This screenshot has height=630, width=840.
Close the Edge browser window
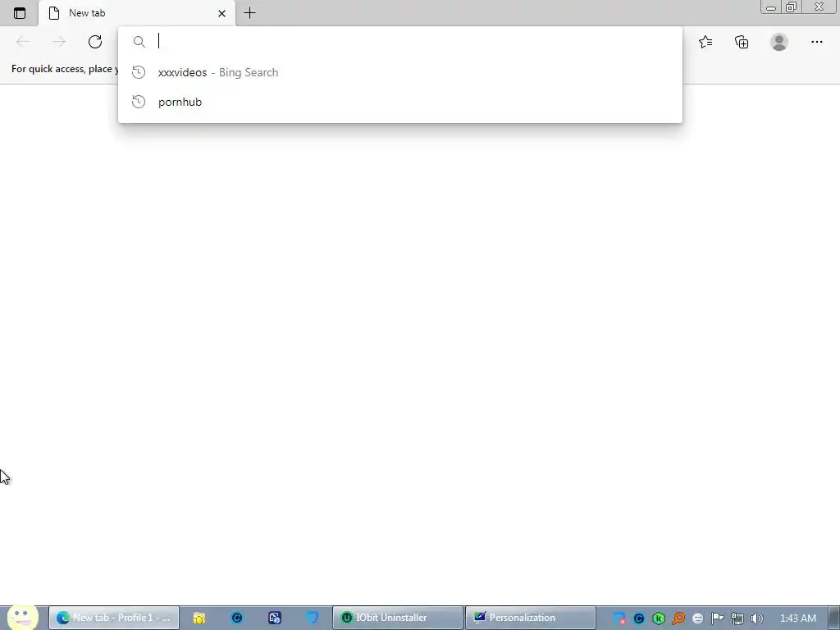819,7
